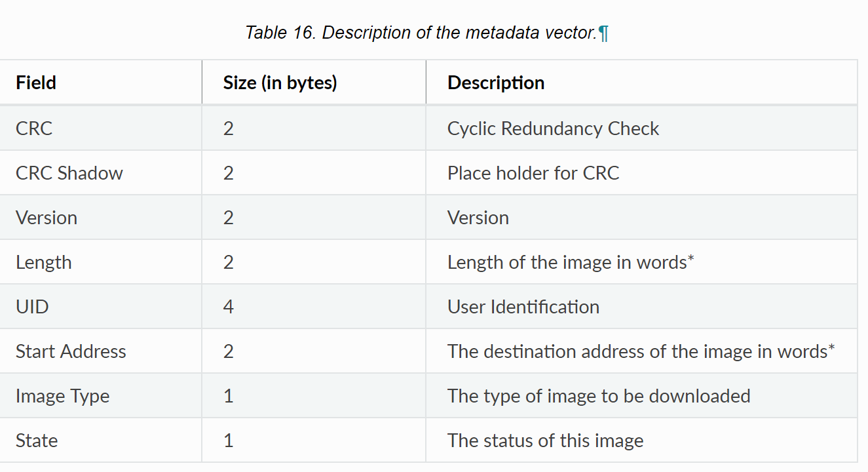Select the Image Type field cell
The height and width of the screenshot is (472, 868).
101,395
